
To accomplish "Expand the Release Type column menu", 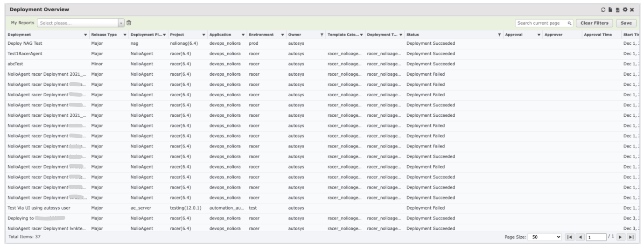I will tap(125, 35).
